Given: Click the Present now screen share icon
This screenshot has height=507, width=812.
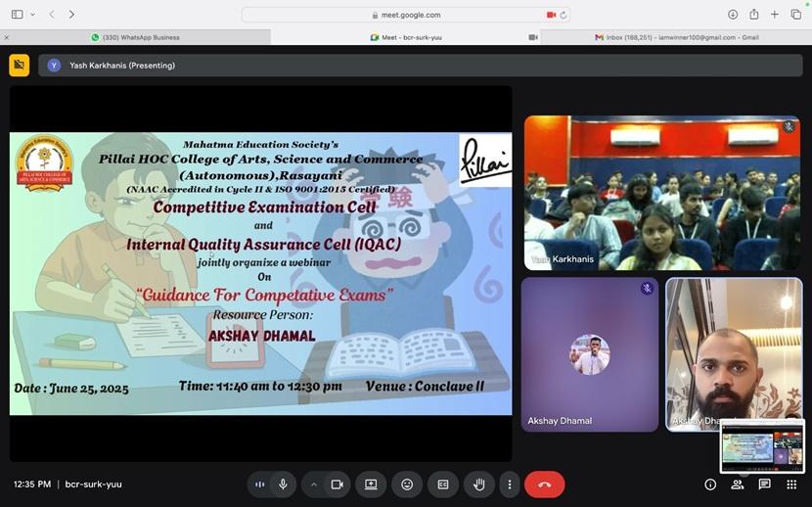Looking at the screenshot, I should coord(371,484).
